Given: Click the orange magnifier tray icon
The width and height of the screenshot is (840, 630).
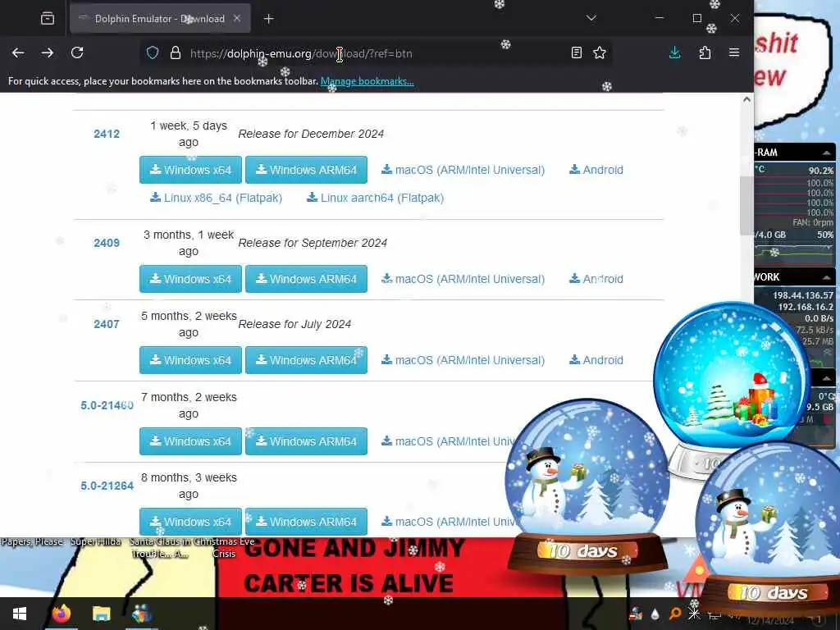Looking at the screenshot, I should pos(675,614).
